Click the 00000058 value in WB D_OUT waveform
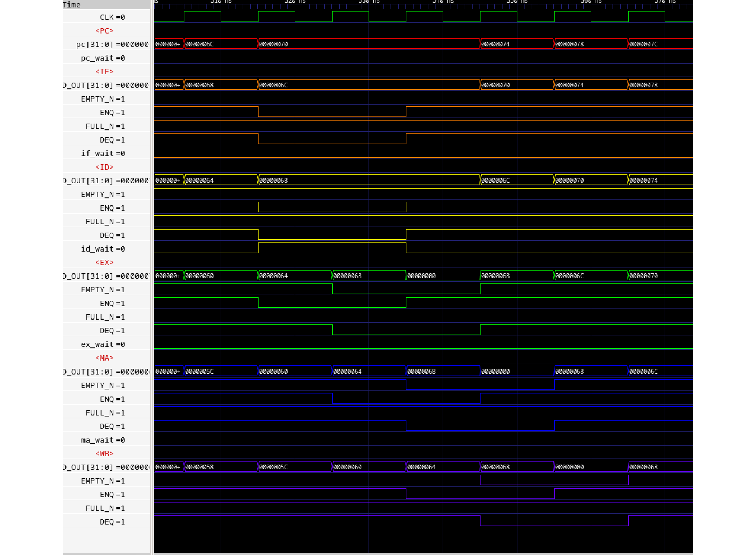The width and height of the screenshot is (756, 555). [x=199, y=467]
